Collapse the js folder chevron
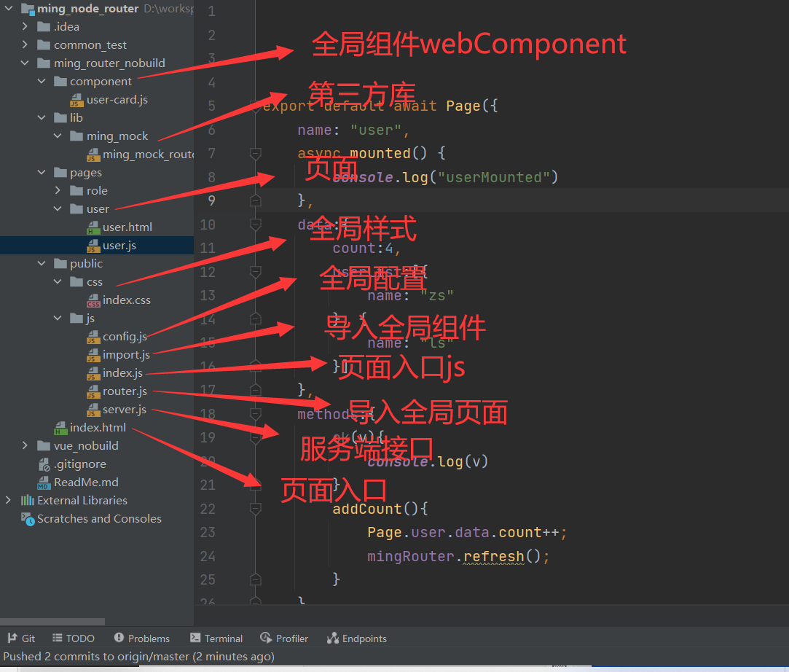 click(x=58, y=318)
